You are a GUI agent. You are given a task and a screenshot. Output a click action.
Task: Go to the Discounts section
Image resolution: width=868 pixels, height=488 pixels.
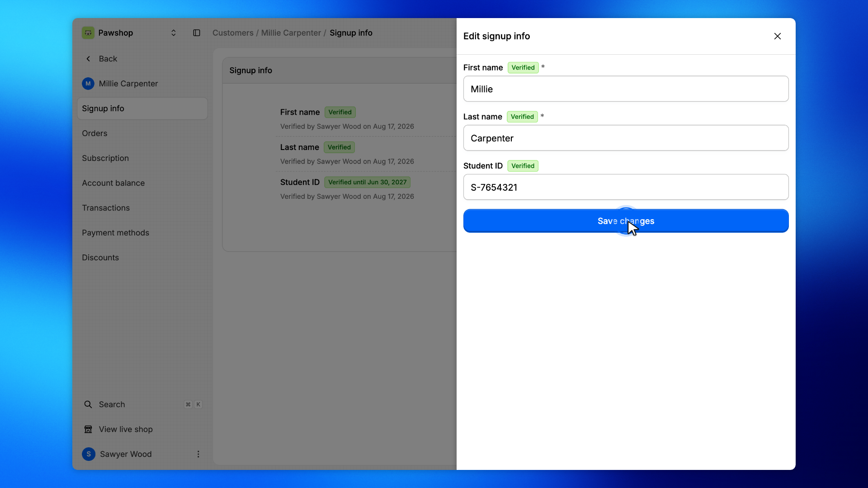pyautogui.click(x=142, y=258)
